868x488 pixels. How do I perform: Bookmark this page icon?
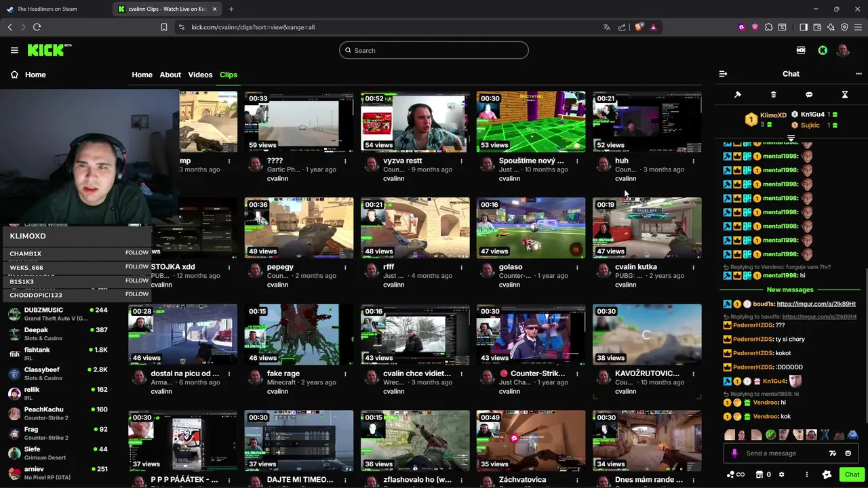[x=163, y=27]
